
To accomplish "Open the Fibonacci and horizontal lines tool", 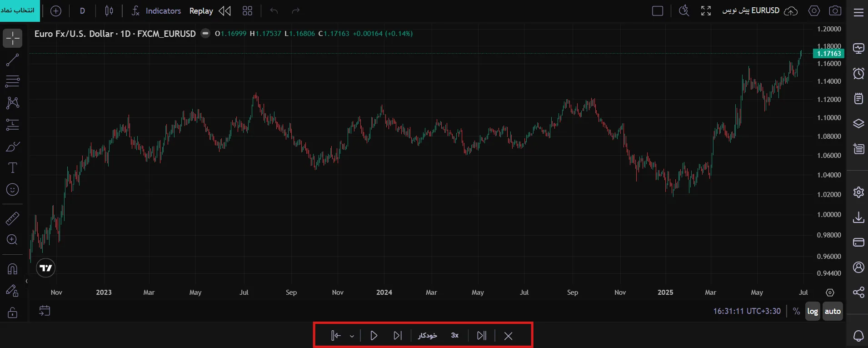I will (13, 81).
